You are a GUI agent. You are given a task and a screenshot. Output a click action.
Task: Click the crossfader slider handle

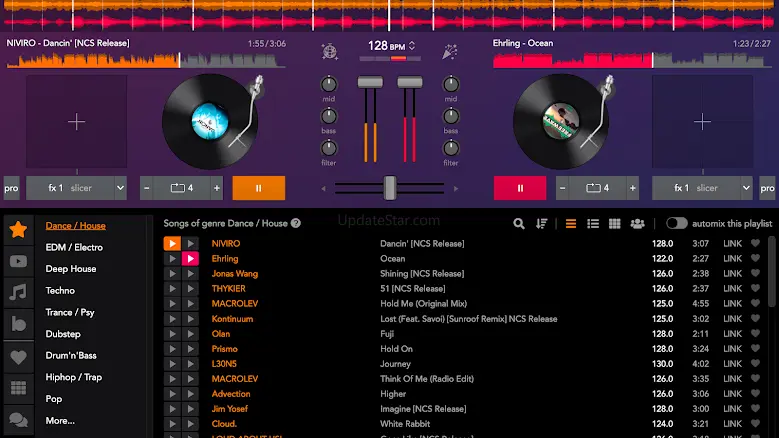[x=390, y=187]
